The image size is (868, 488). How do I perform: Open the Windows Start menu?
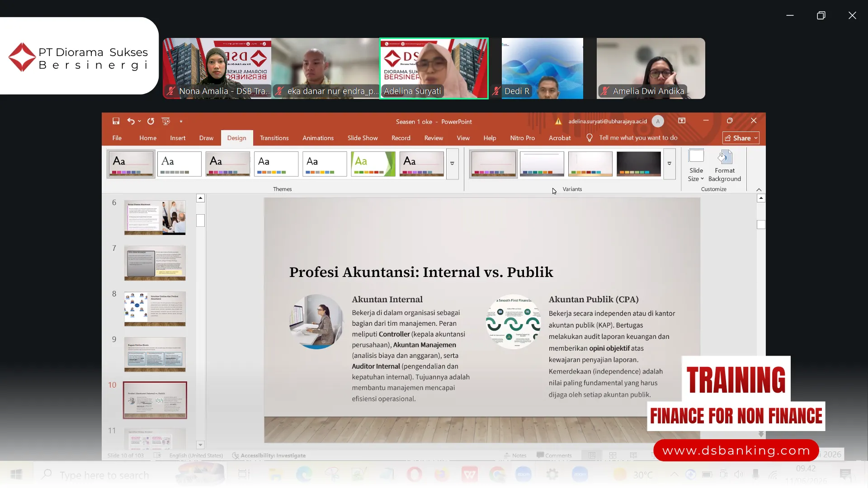tap(16, 474)
